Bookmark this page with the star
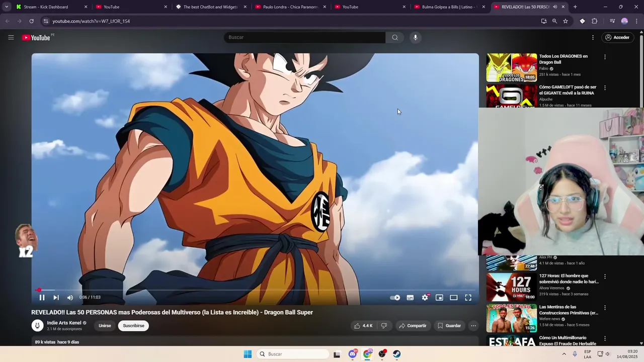This screenshot has width=644, height=362. point(566,21)
